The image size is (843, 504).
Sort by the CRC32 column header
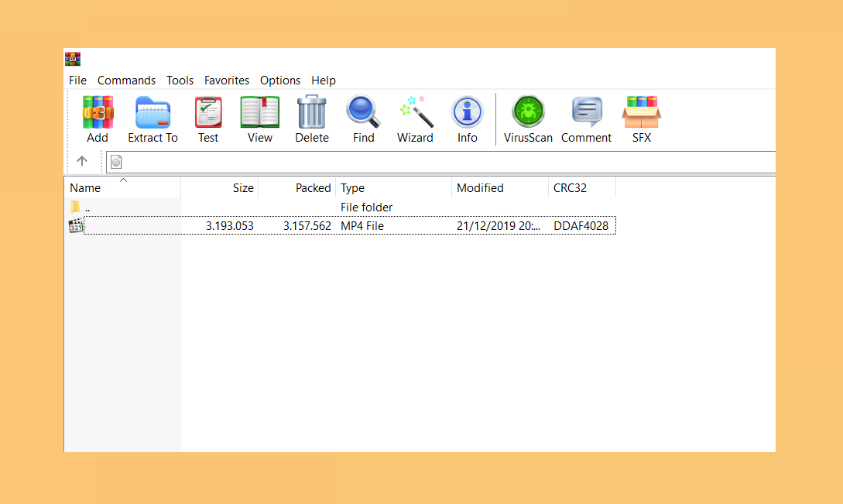[x=581, y=187]
